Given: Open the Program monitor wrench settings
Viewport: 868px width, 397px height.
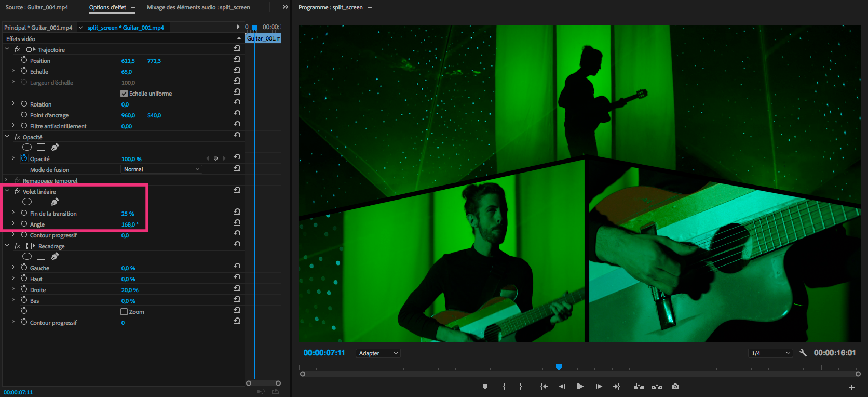Looking at the screenshot, I should 803,353.
